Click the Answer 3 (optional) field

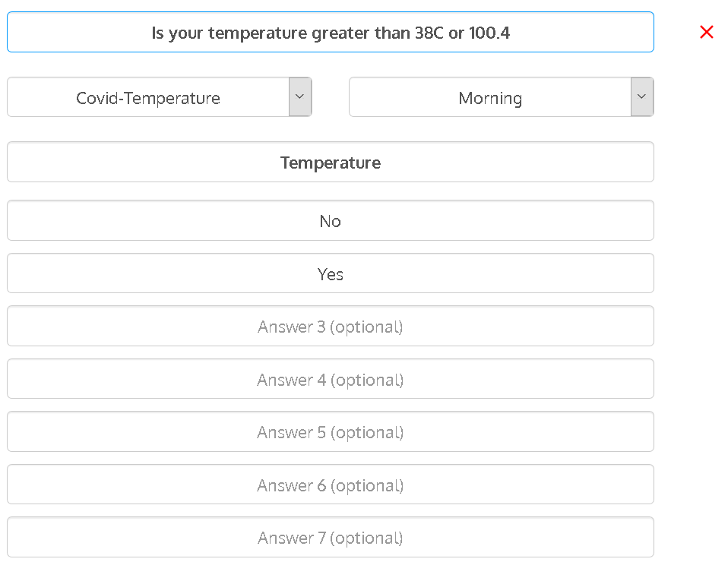pyautogui.click(x=331, y=327)
